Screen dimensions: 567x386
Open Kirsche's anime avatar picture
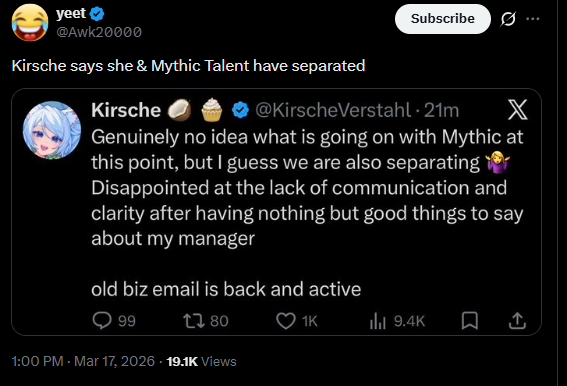(x=52, y=130)
